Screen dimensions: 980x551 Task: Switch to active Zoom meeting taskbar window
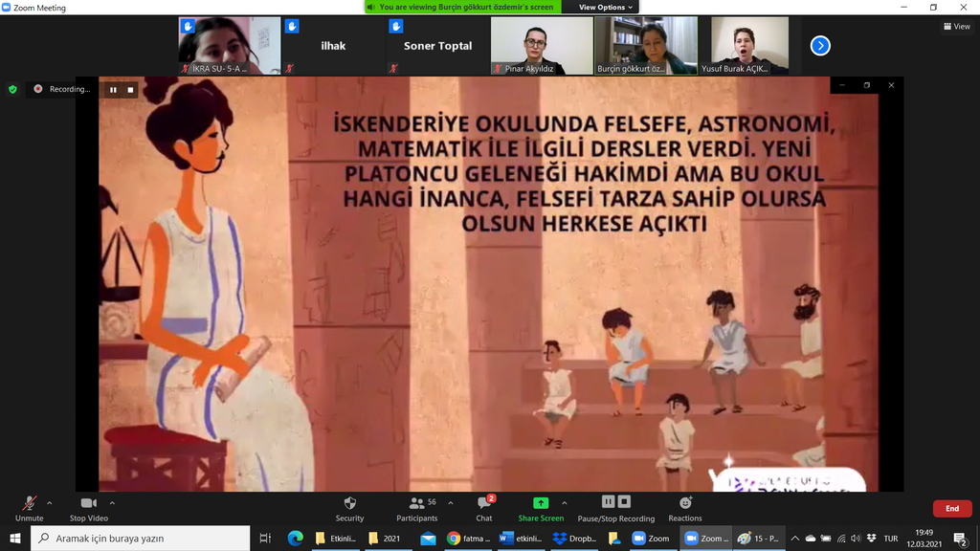705,538
